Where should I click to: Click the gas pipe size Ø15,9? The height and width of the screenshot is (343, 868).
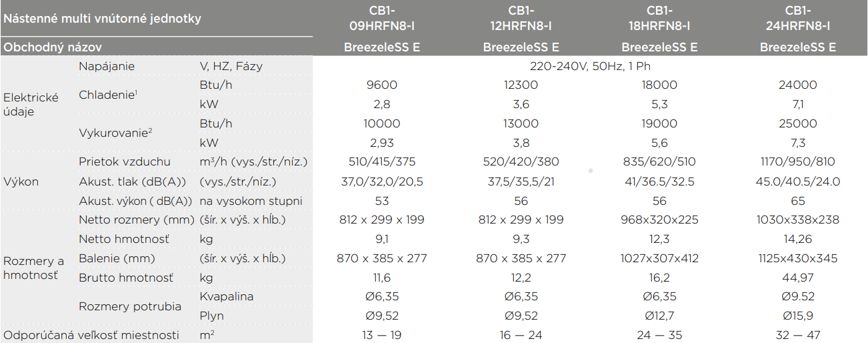coord(797,316)
